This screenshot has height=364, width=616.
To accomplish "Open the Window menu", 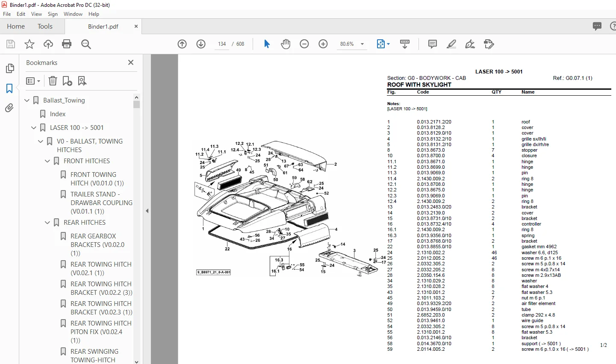I will (73, 14).
